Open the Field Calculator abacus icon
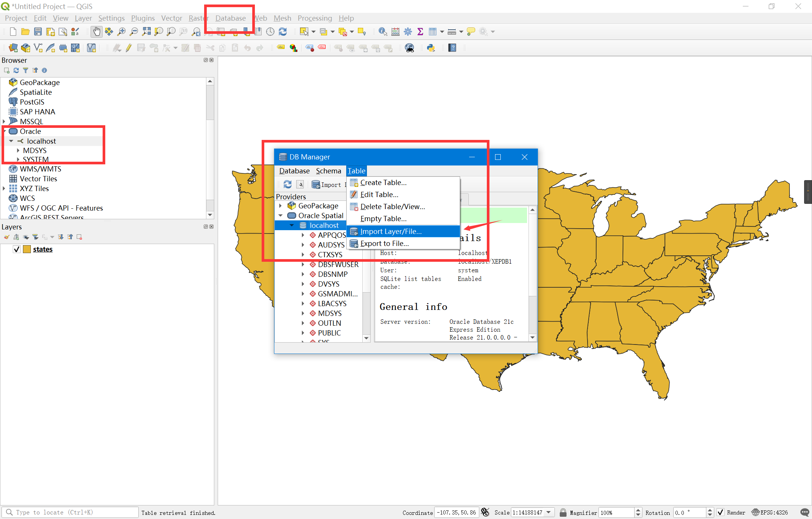Screen dimensions: 812x519 (x=395, y=32)
